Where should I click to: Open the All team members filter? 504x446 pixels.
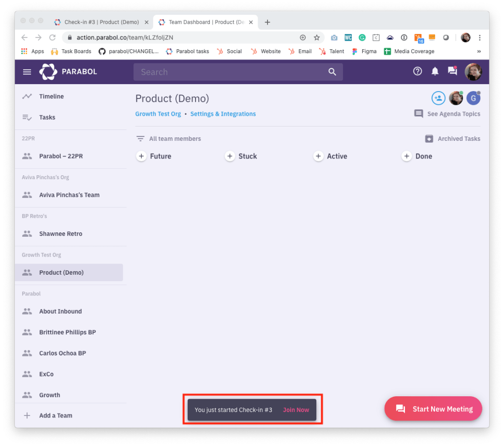coord(175,139)
